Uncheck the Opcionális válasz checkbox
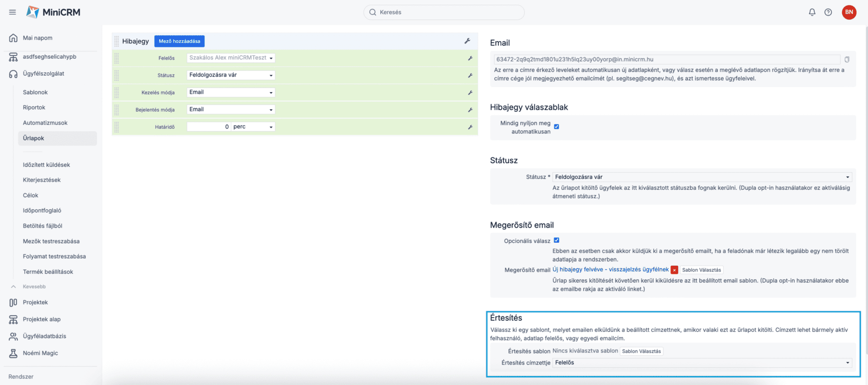The height and width of the screenshot is (385, 868). point(557,240)
